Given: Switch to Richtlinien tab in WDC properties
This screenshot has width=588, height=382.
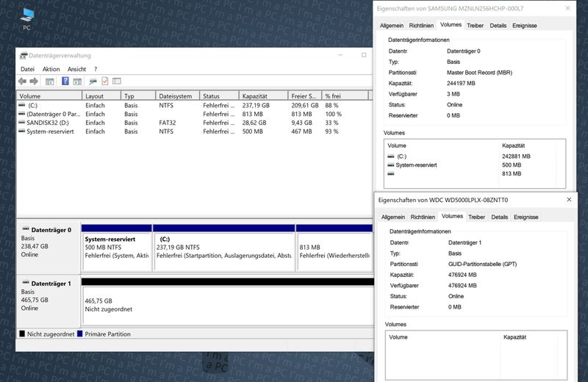Looking at the screenshot, I should pos(423,217).
